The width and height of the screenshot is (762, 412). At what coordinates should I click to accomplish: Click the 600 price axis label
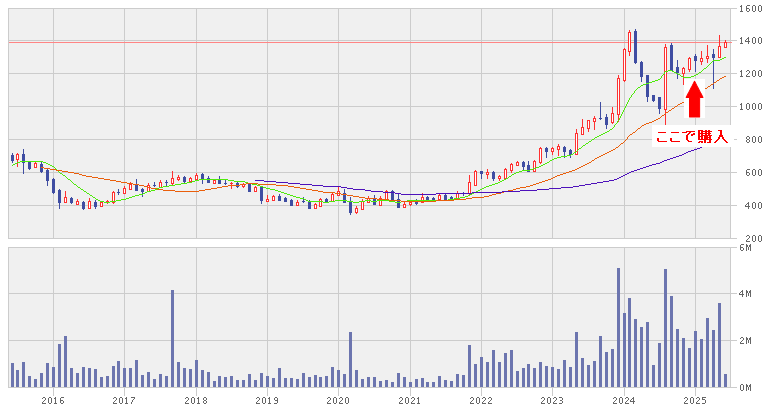click(752, 173)
